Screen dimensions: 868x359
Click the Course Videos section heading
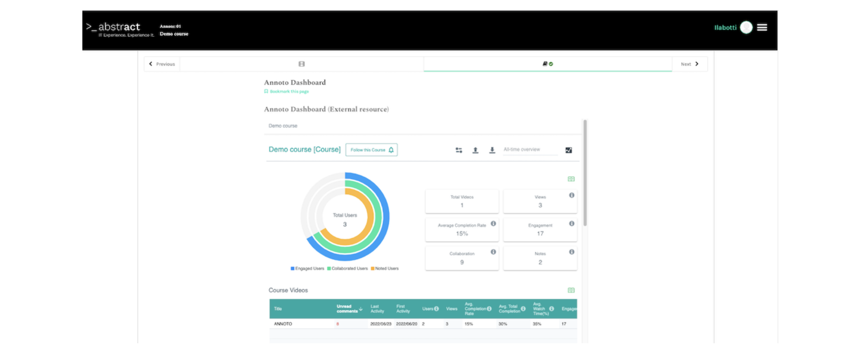click(x=288, y=290)
